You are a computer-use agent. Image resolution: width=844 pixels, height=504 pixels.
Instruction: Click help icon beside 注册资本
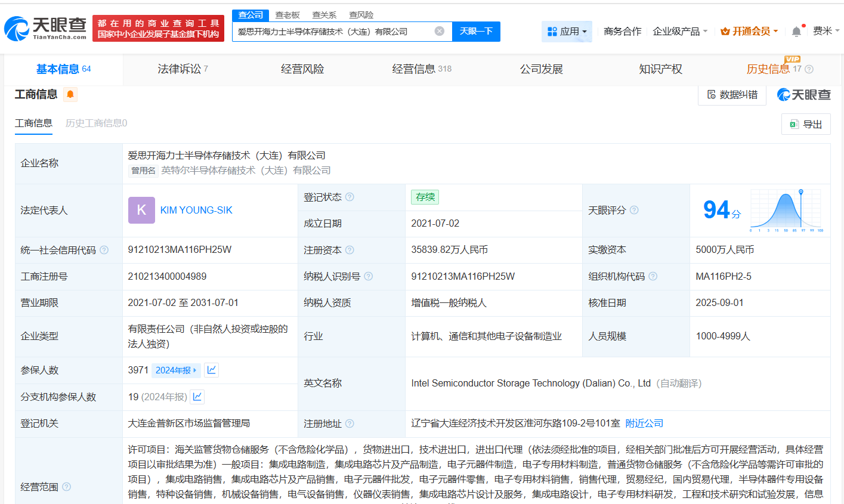[350, 250]
